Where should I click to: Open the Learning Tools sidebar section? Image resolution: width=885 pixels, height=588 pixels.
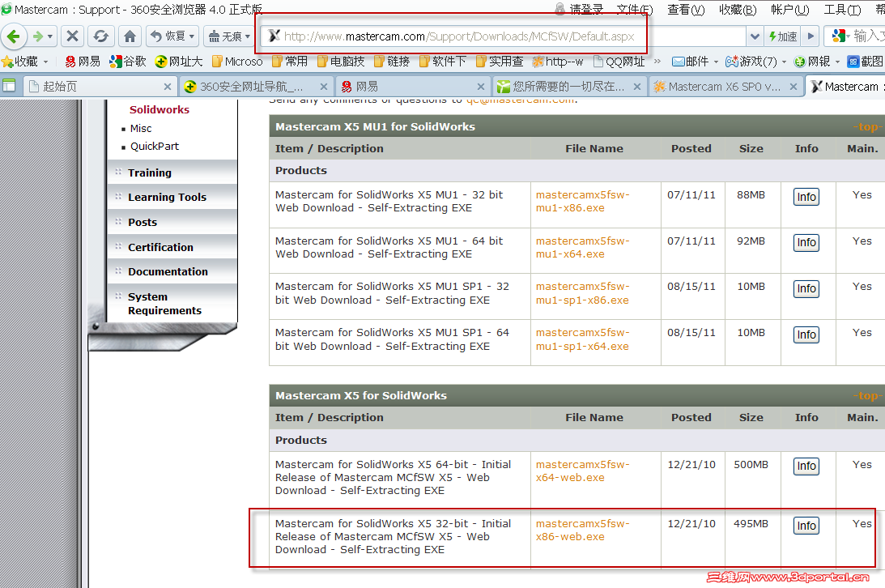172,197
